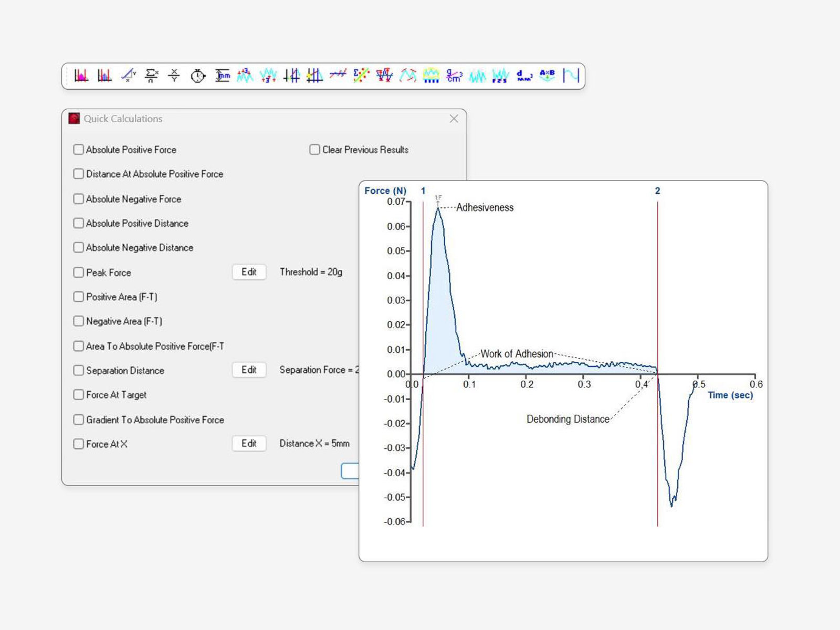Screen dimensions: 840x630
Task: Click Edit for Separation Force setting
Action: [249, 370]
